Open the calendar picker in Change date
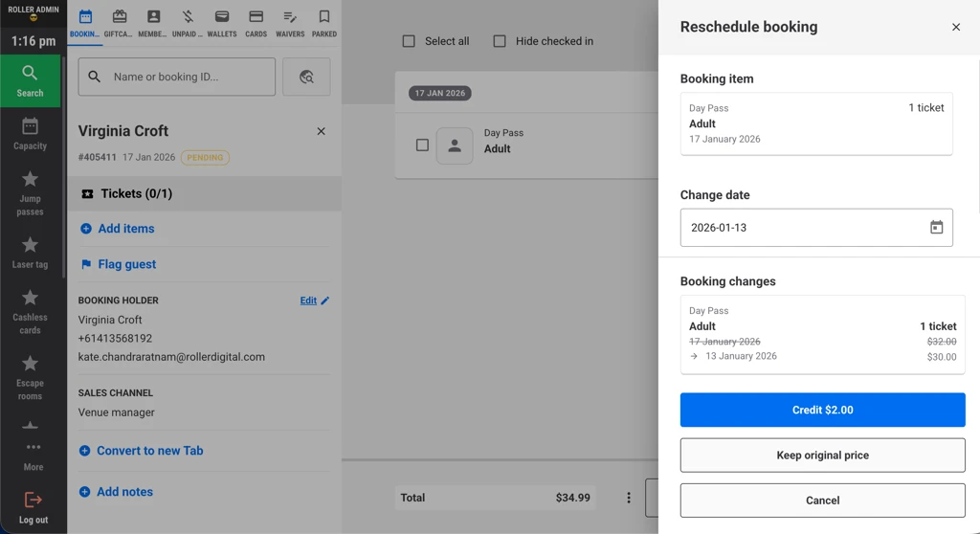This screenshot has width=980, height=534. tap(936, 228)
